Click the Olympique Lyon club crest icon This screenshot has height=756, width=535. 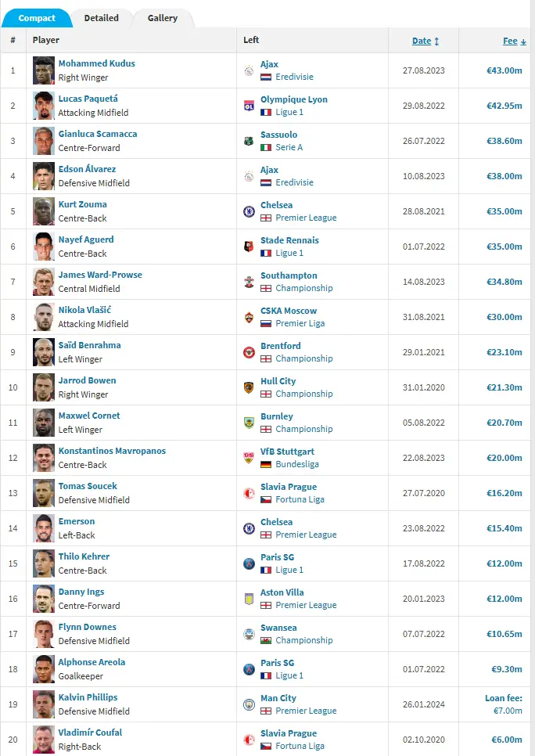click(x=249, y=106)
